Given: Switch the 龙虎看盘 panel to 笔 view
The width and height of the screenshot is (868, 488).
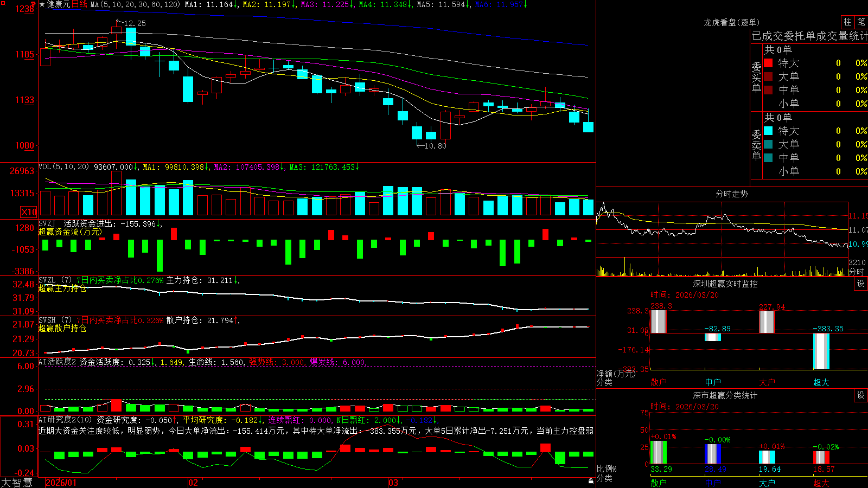Looking at the screenshot, I should coord(861,22).
